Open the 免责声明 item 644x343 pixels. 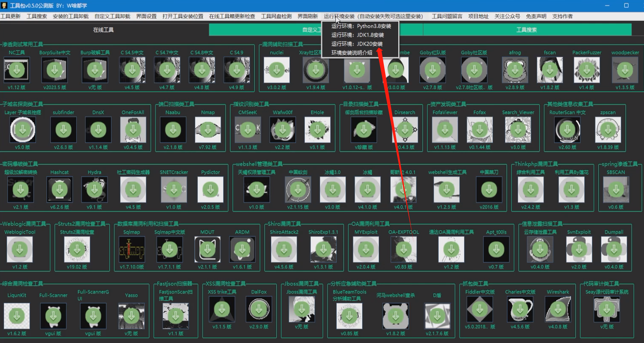click(x=536, y=16)
